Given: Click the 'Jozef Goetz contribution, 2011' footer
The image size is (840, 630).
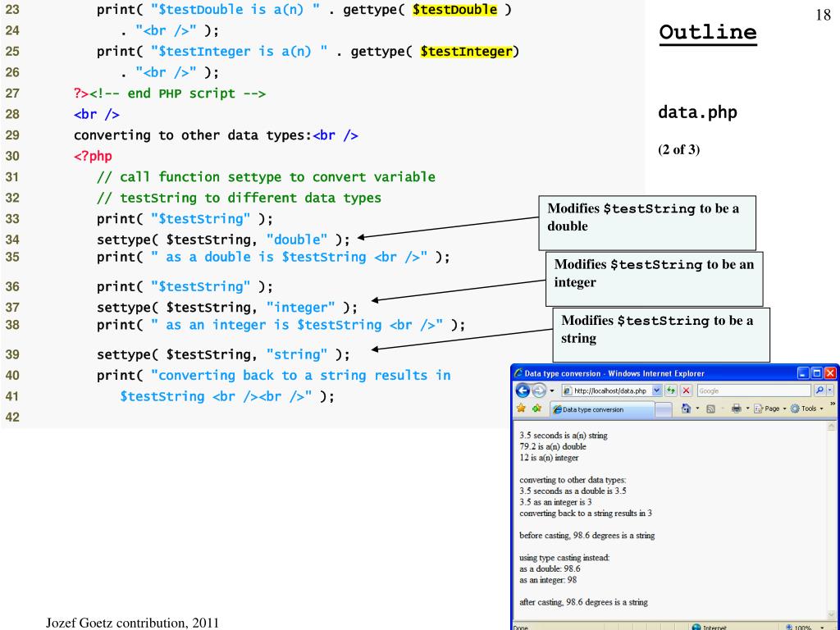Looking at the screenshot, I should pos(132,623).
